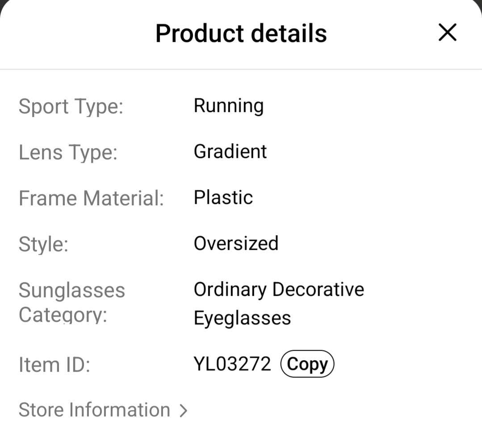This screenshot has height=448, width=482.
Task: Click the Sunglasses Category label
Action: click(72, 303)
